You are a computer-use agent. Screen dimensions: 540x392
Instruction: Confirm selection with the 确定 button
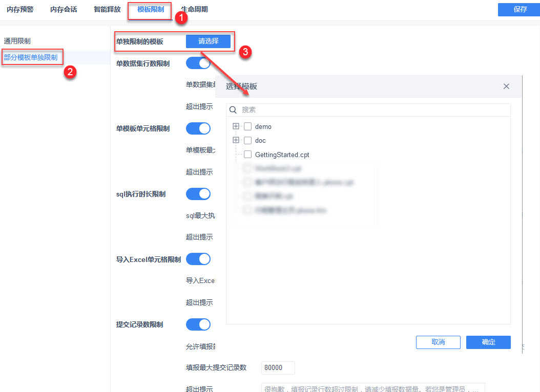[x=488, y=342]
